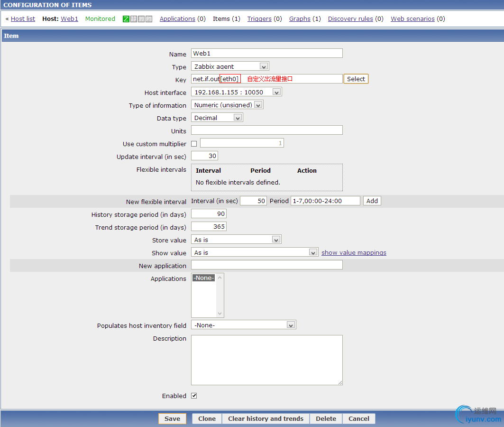Open the Data type dropdown showing Decimal
504x427 pixels.
(217, 118)
